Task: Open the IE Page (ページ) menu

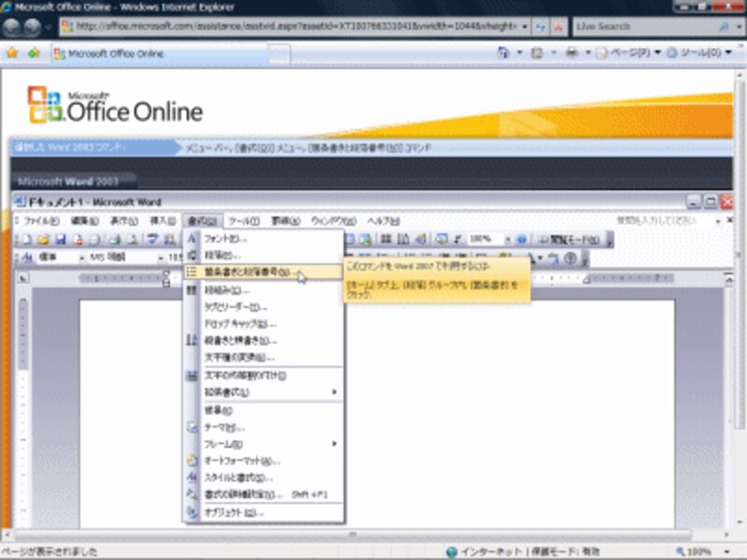Action: click(628, 52)
